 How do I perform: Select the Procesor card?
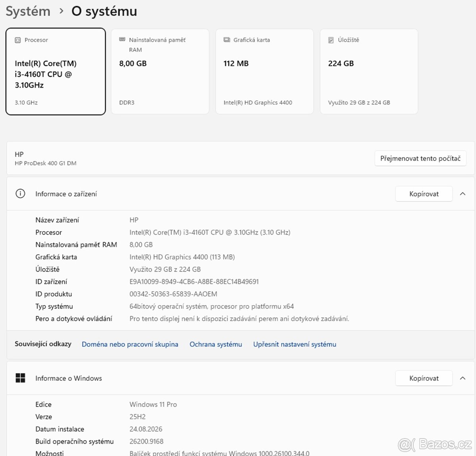coord(56,71)
